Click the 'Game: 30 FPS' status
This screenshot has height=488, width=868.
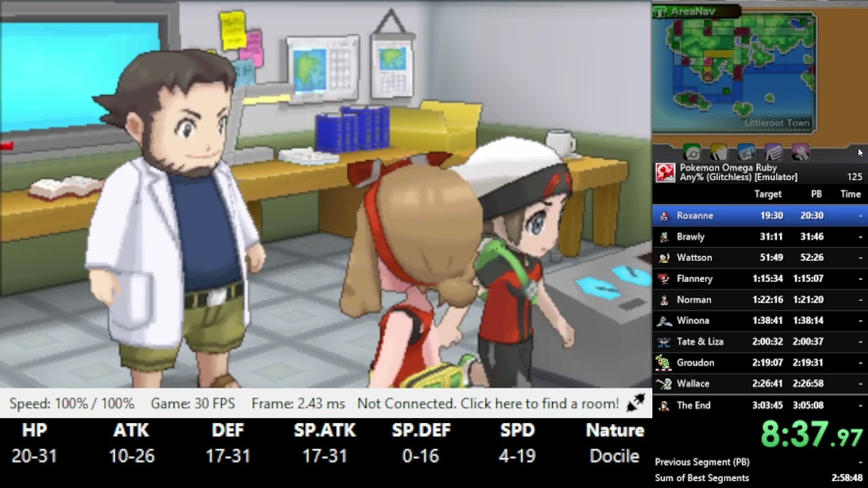(x=193, y=403)
